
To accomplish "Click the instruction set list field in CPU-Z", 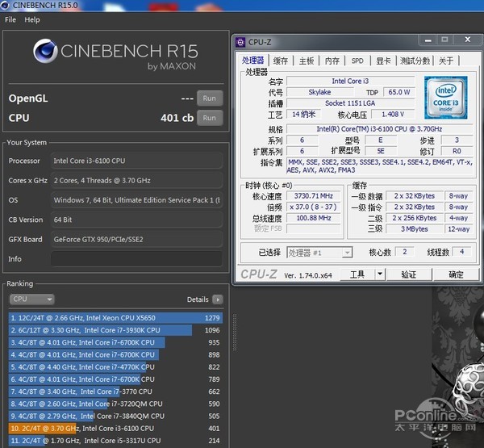I will (x=380, y=166).
